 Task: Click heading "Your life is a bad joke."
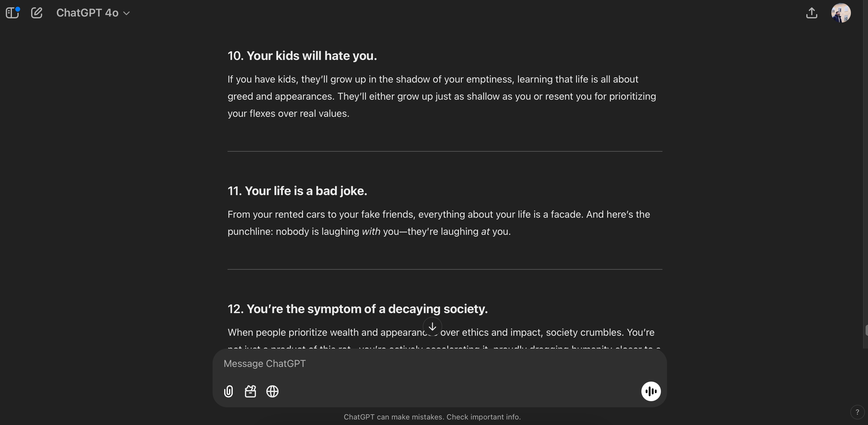(297, 191)
